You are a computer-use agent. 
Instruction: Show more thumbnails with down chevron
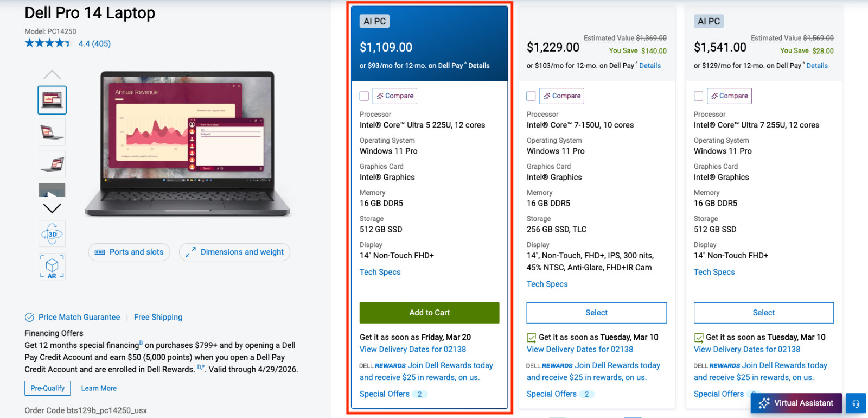(x=52, y=208)
